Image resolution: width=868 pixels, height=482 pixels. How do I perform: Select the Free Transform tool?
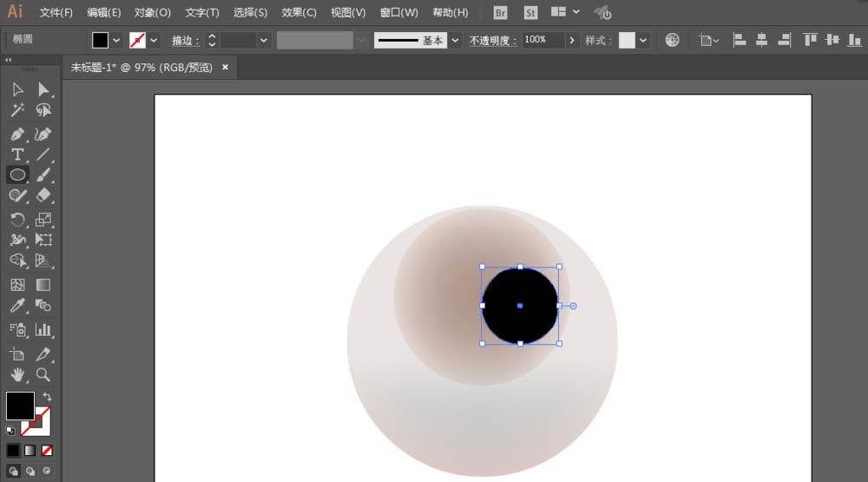click(x=43, y=240)
